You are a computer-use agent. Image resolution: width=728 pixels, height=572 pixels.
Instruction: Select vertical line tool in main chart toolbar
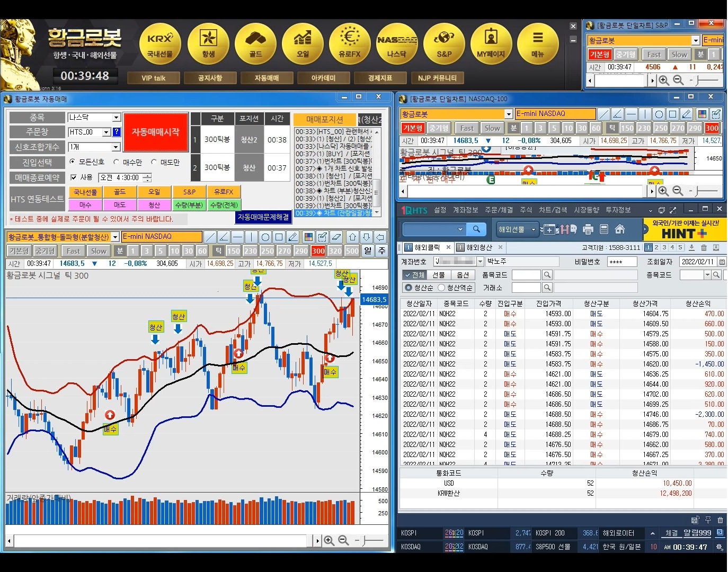tap(252, 237)
